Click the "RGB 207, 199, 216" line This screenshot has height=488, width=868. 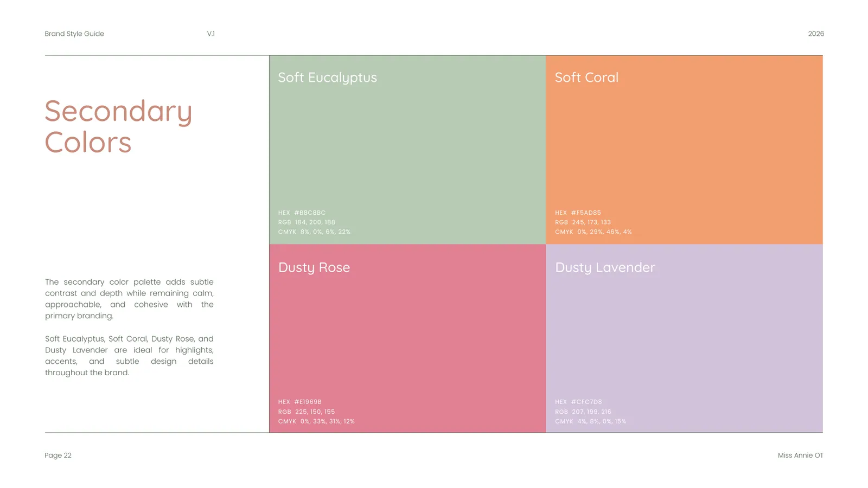pos(583,412)
